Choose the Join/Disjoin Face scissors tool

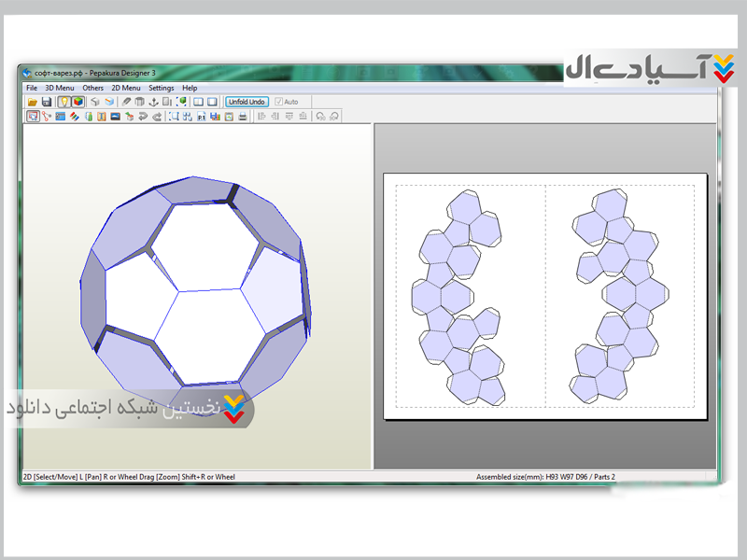[46, 117]
